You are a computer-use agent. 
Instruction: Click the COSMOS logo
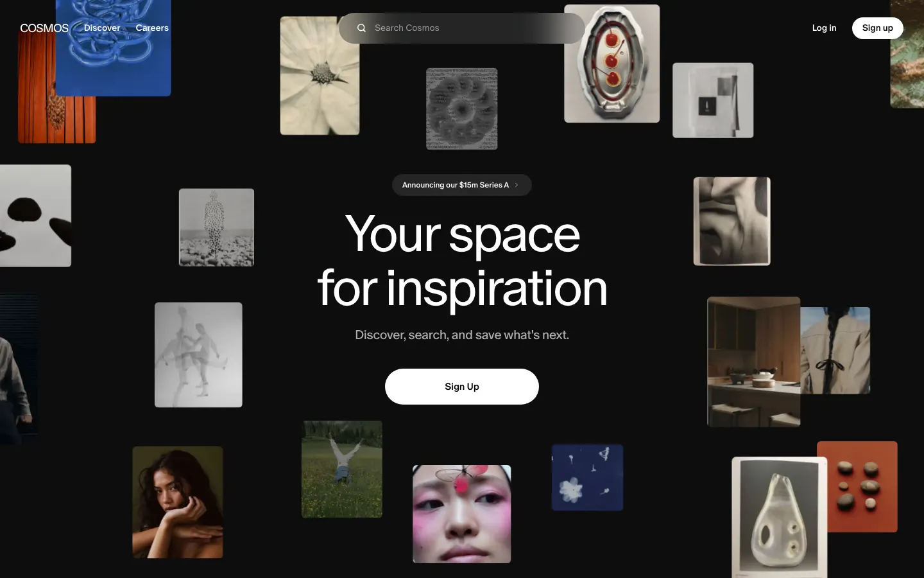click(44, 28)
